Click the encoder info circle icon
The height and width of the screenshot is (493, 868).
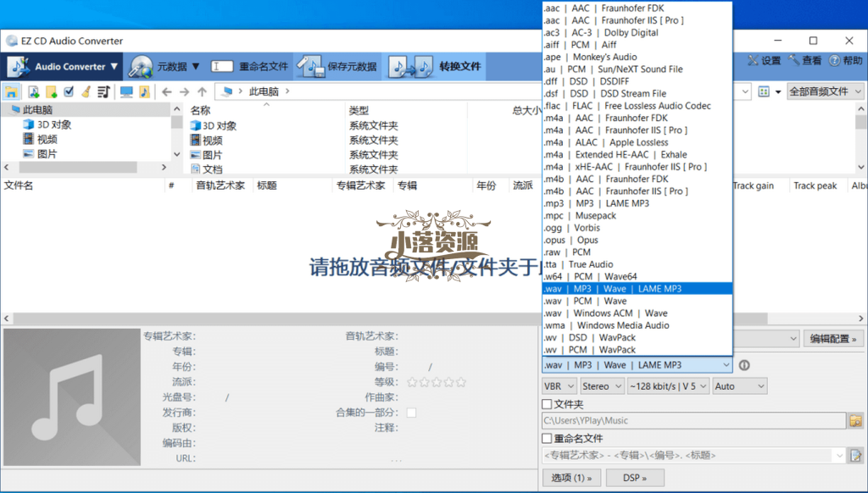click(744, 365)
